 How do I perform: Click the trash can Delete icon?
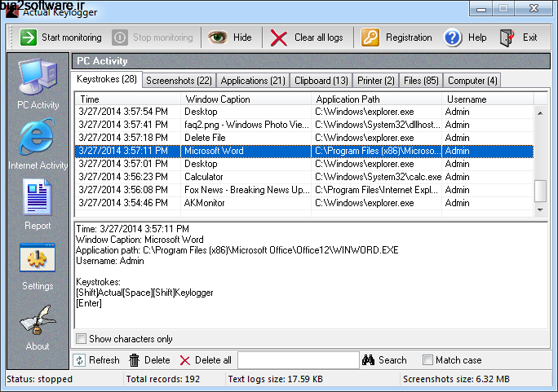point(134,360)
